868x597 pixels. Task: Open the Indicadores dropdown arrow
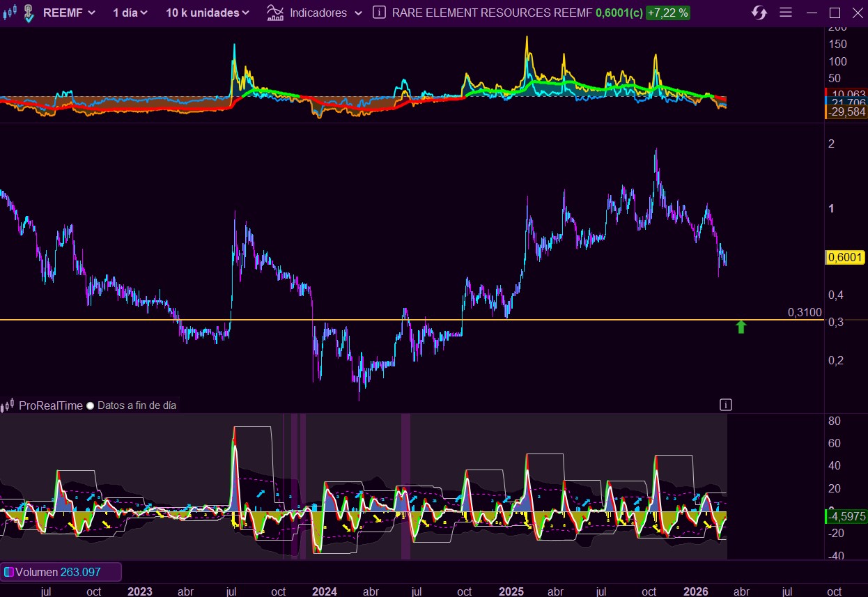point(358,13)
